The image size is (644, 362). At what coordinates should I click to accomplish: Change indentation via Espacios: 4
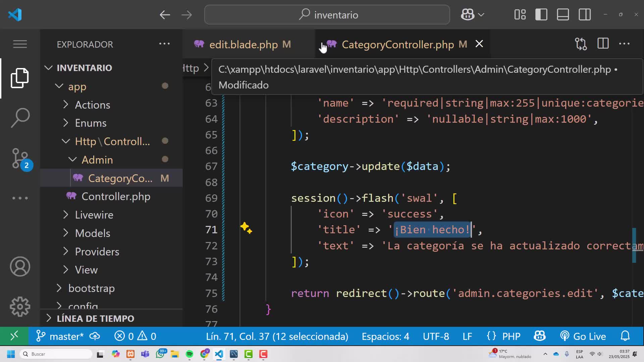pos(385,336)
